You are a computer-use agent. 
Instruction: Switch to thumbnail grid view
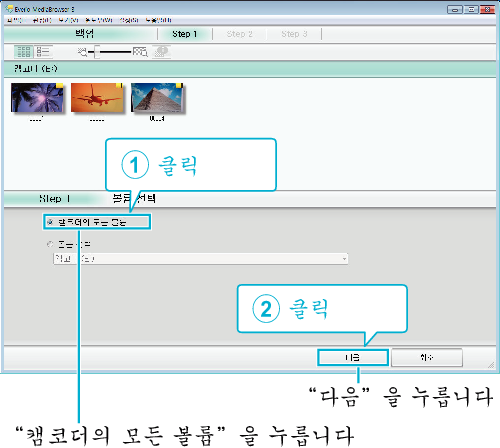point(23,52)
